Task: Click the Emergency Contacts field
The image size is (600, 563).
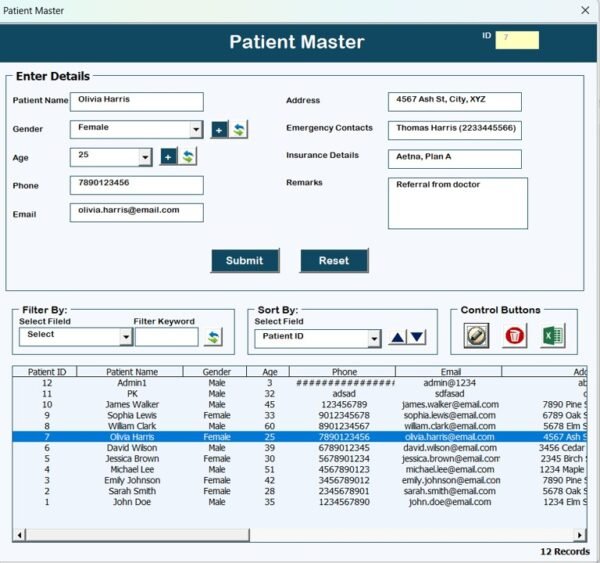Action: (x=455, y=131)
